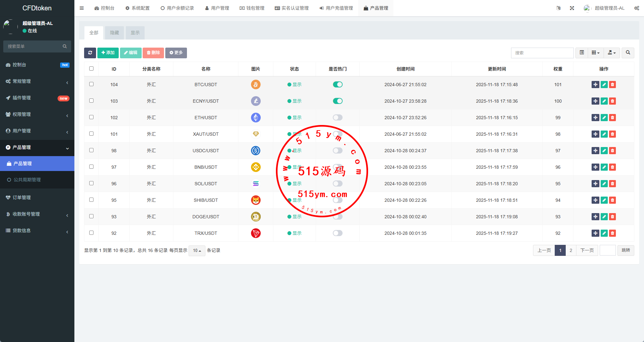Enable the hot toggle for TRX/USDT

click(337, 233)
